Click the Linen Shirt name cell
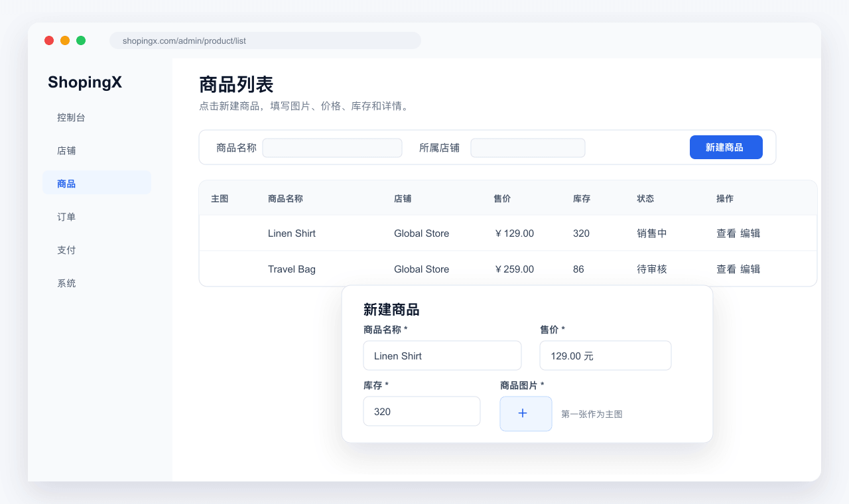This screenshot has height=504, width=849. [292, 233]
